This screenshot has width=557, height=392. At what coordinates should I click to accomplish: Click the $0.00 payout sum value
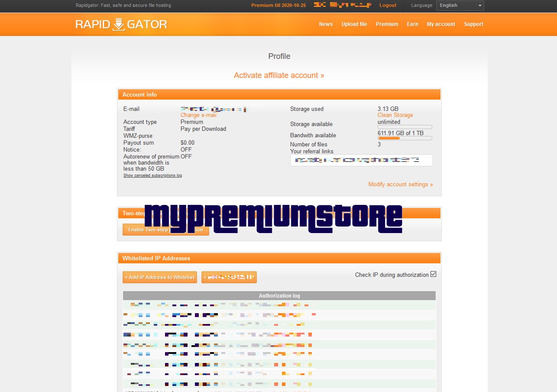point(188,143)
